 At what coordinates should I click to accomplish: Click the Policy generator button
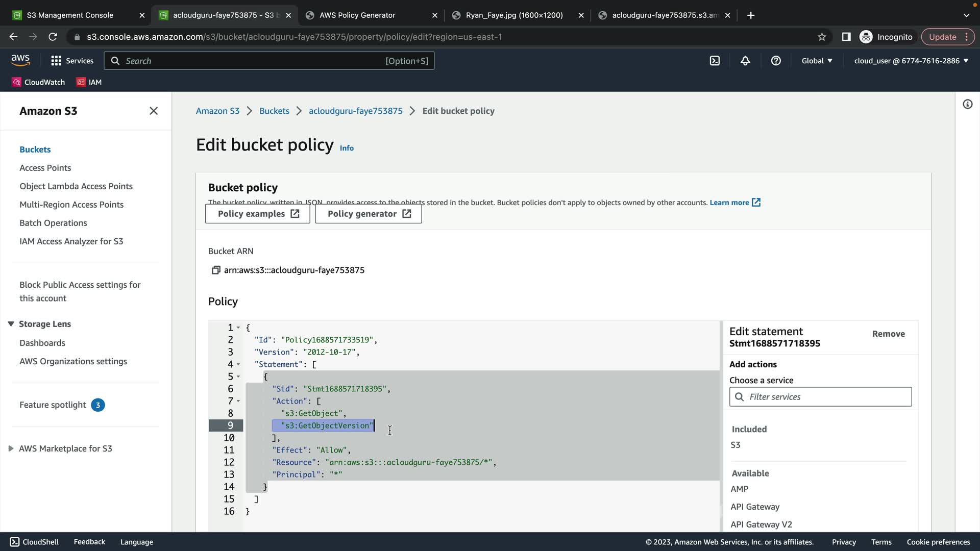click(x=369, y=214)
